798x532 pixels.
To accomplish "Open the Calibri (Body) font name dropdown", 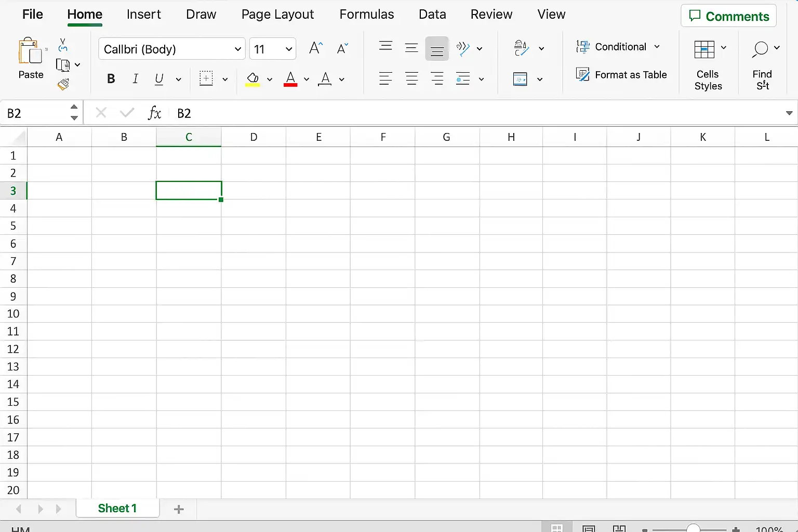I will tap(237, 49).
